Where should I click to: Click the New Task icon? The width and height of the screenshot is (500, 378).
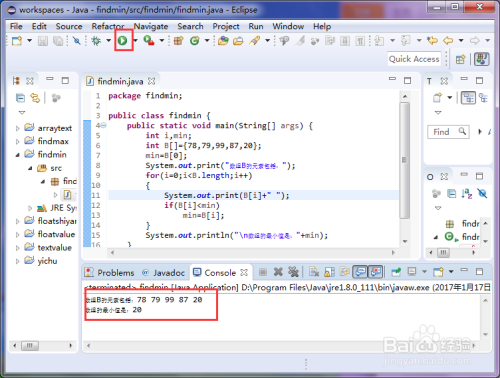click(437, 98)
